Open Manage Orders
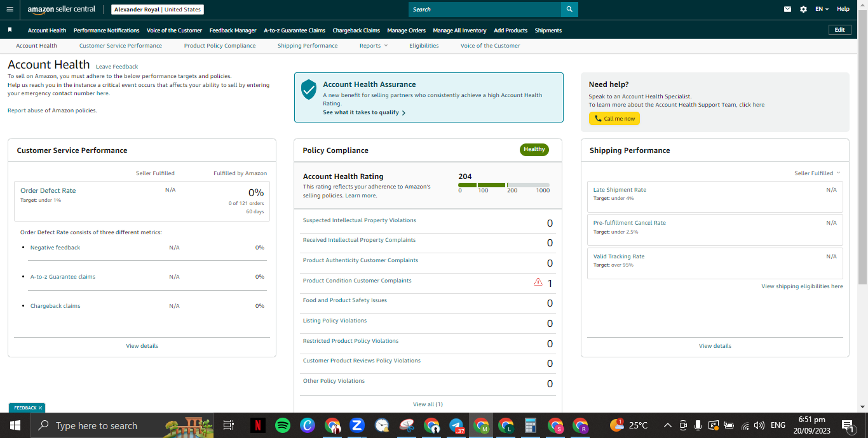Screen dimensions: 868x438 [406, 30]
